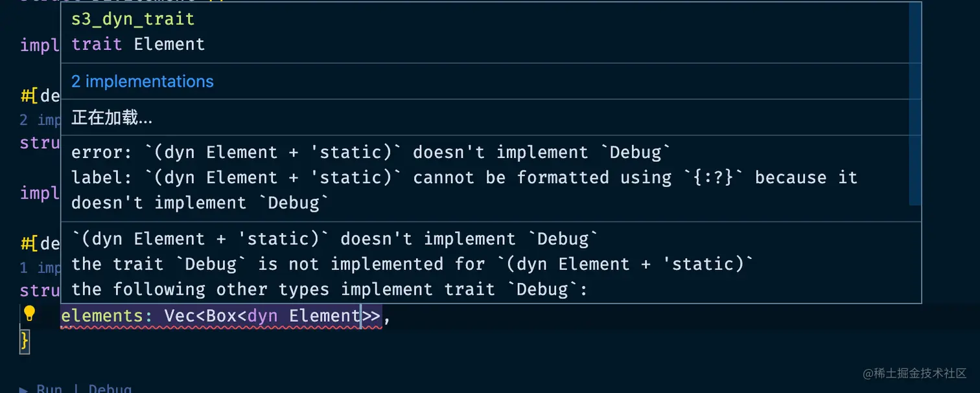Click the Run code lens
This screenshot has height=393, width=980.
pos(49,388)
